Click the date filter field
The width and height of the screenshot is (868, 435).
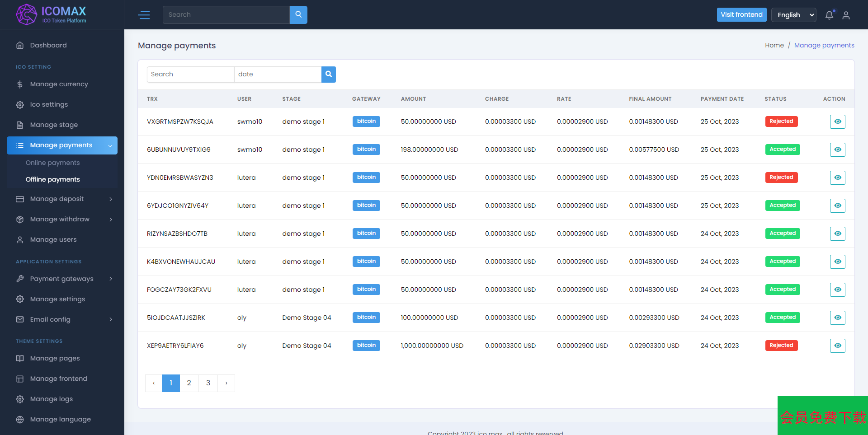[278, 75]
